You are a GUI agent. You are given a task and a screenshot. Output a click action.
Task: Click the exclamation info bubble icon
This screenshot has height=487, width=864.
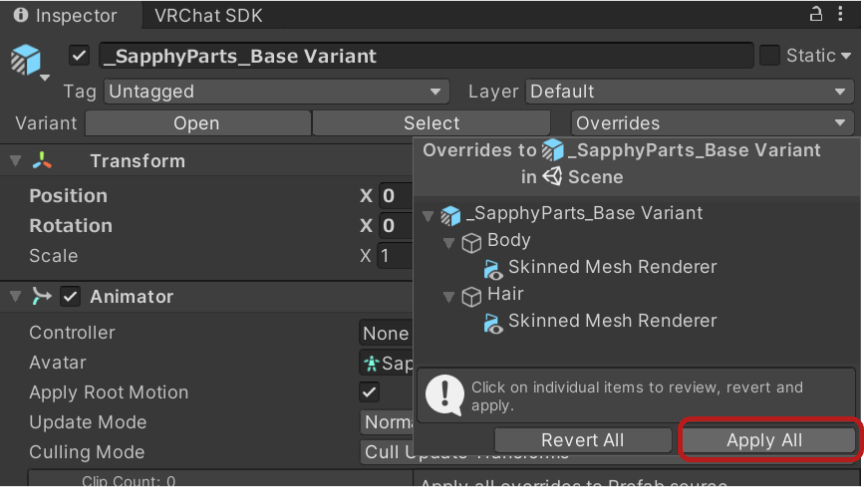click(445, 395)
